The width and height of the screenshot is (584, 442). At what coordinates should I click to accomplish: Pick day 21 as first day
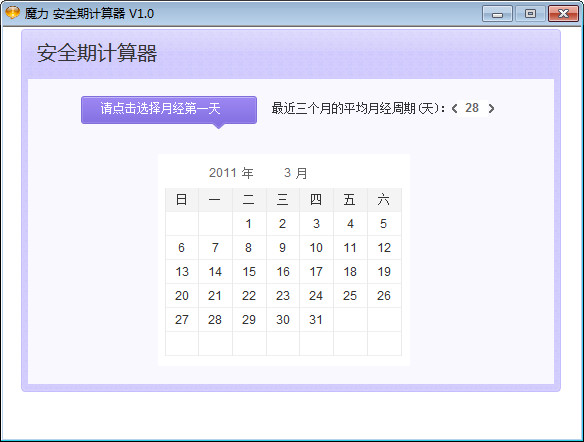point(215,296)
